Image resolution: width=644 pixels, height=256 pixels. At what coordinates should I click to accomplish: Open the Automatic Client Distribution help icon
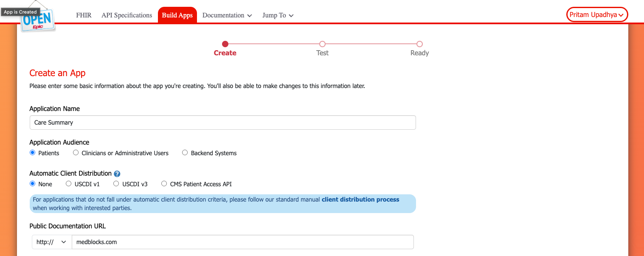[x=117, y=174]
